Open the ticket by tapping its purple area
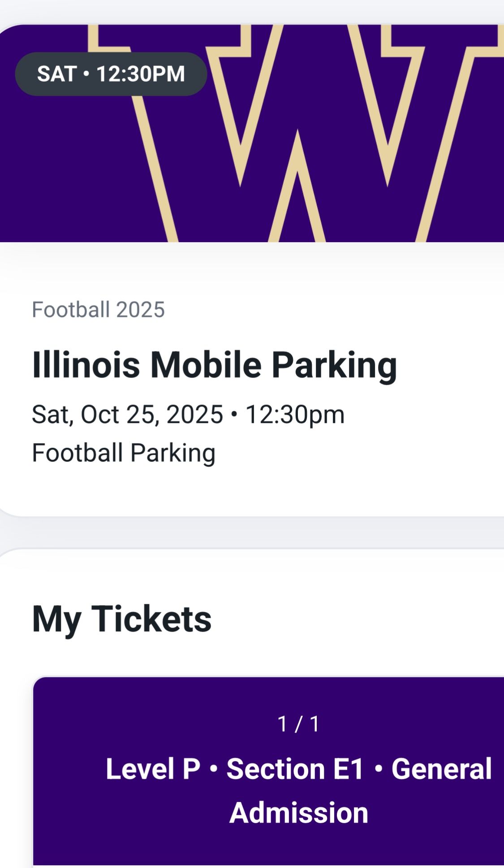 click(x=269, y=838)
